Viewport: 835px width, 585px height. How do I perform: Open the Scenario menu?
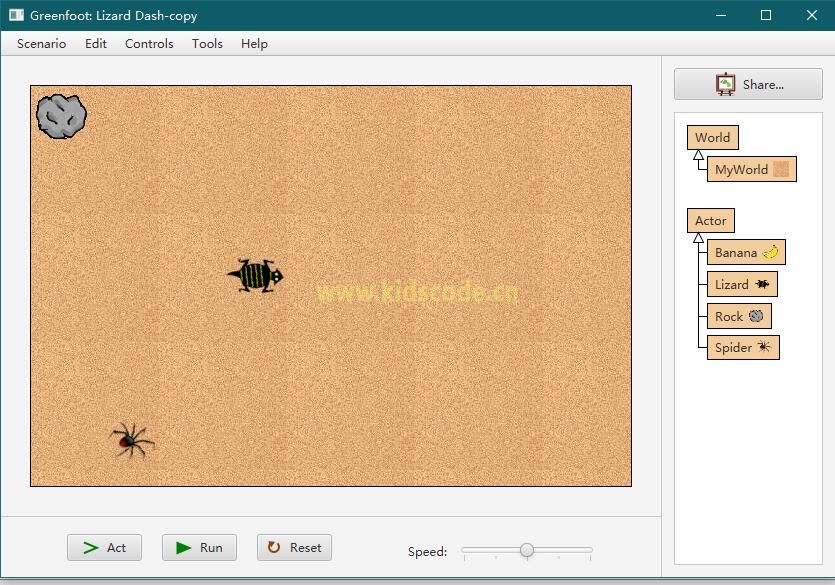pos(42,44)
